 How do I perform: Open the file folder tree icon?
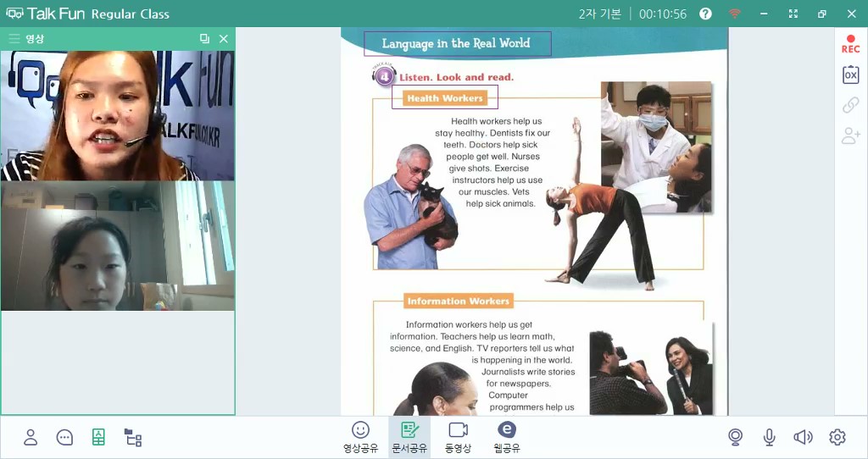(133, 437)
